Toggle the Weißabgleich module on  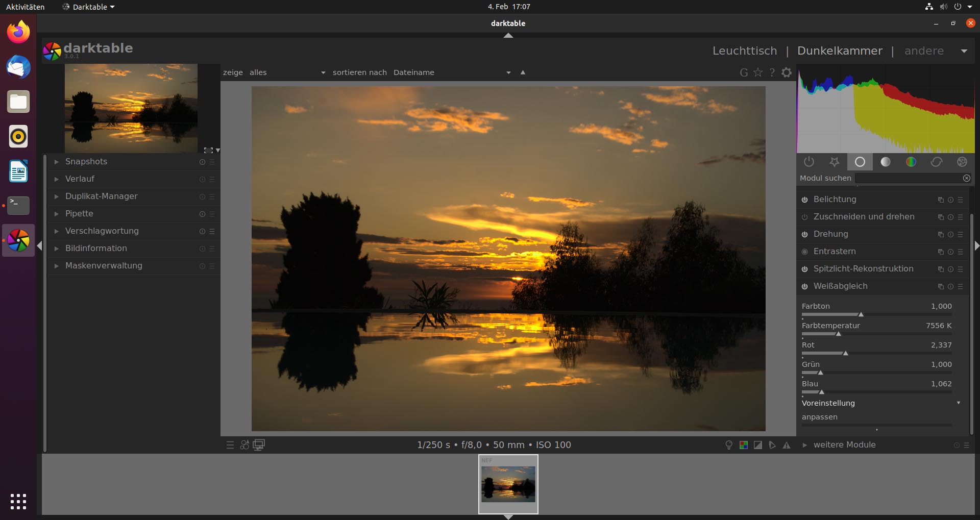(804, 286)
